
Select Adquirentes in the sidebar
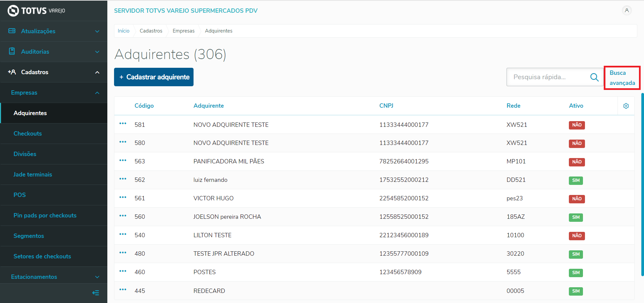point(54,113)
